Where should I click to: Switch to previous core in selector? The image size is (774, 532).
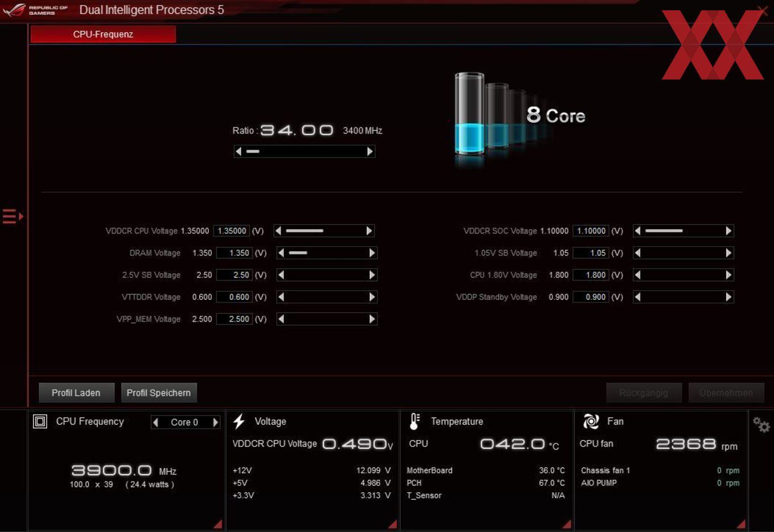pos(156,422)
